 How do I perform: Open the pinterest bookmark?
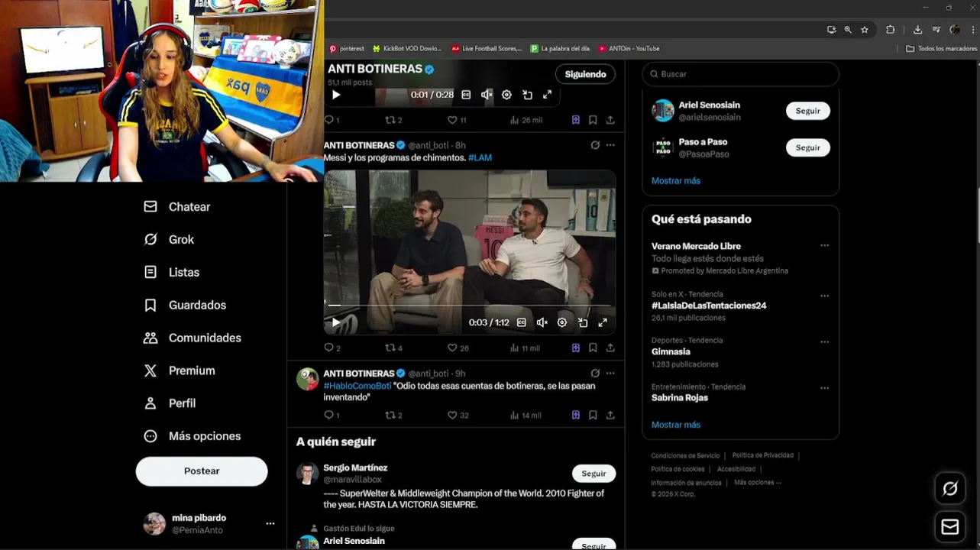[347, 48]
